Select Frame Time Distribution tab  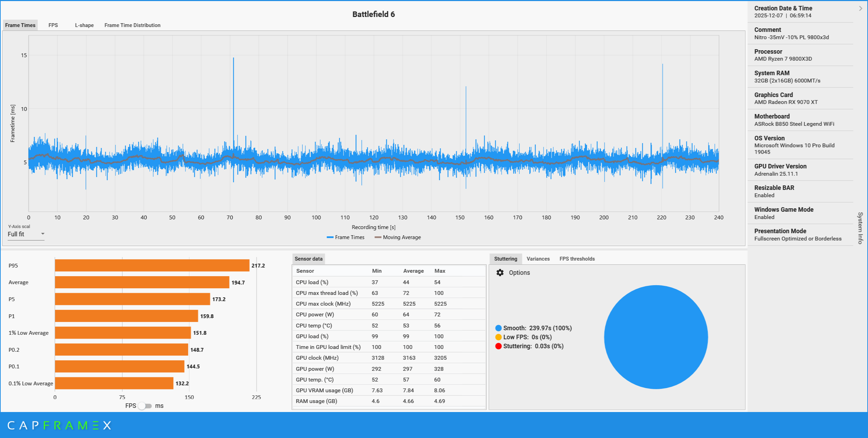132,25
